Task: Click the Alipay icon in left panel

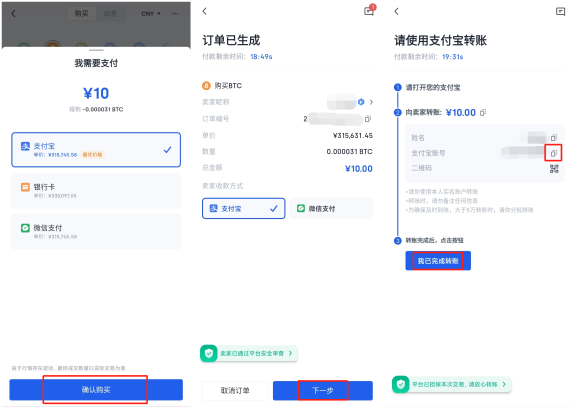Action: (25, 146)
